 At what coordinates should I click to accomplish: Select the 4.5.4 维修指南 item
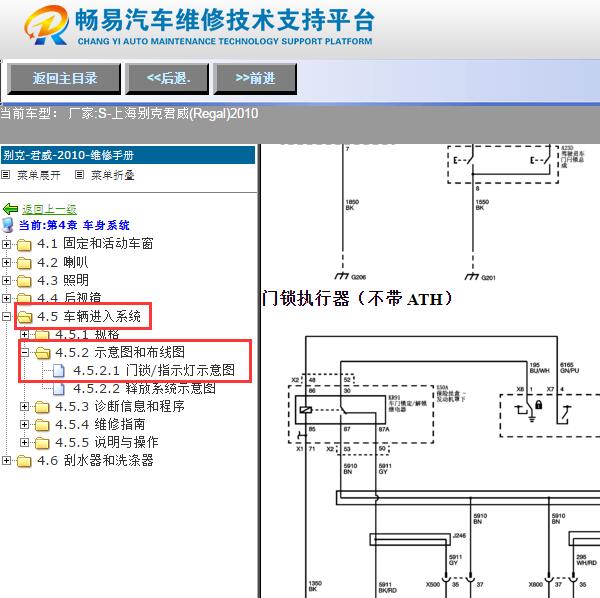pos(100,424)
